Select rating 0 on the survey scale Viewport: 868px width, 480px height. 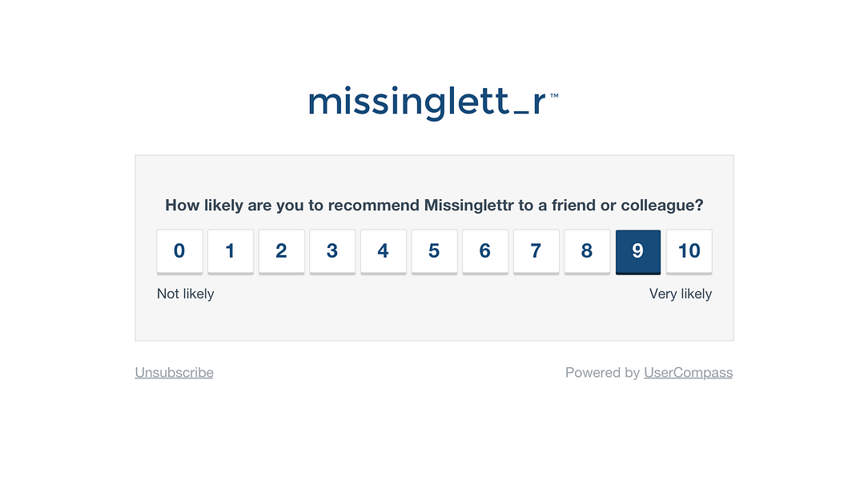click(179, 251)
